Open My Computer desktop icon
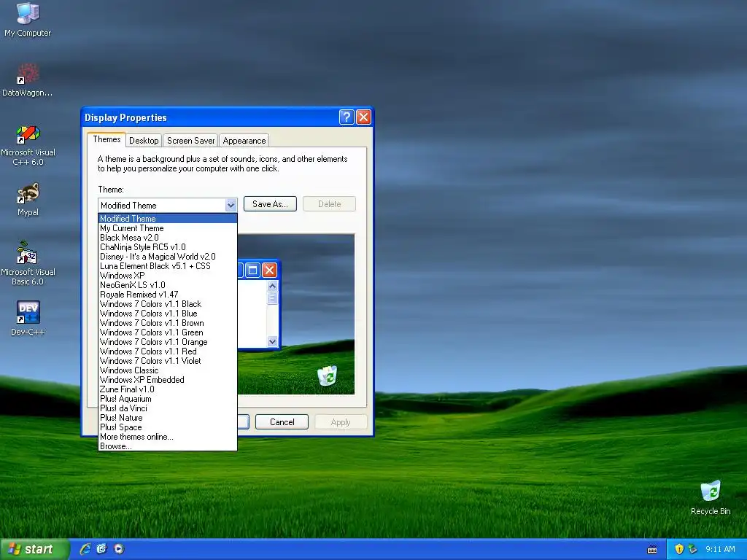This screenshot has width=747, height=560. click(x=28, y=20)
